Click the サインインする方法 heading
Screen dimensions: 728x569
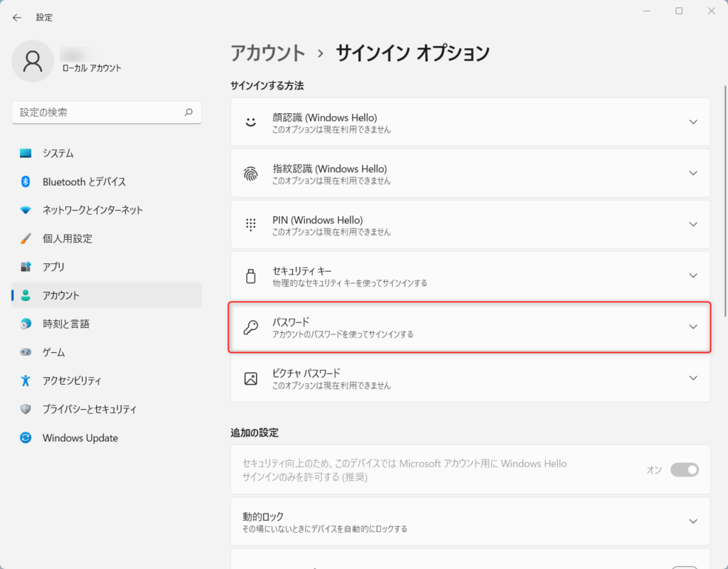[267, 86]
